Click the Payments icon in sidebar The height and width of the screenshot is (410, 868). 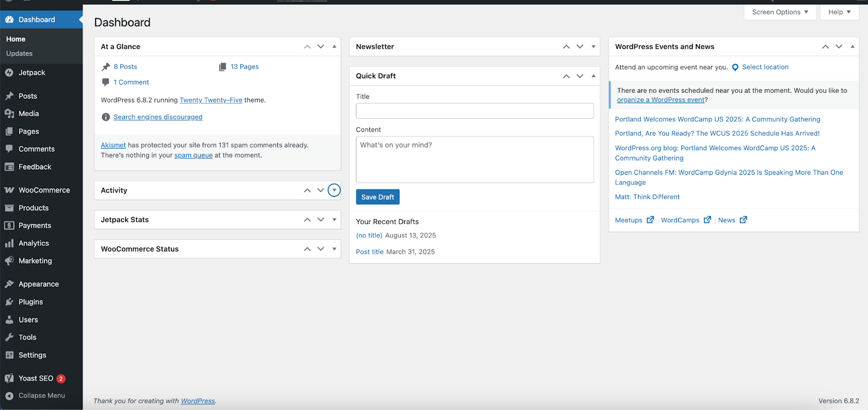tap(9, 226)
